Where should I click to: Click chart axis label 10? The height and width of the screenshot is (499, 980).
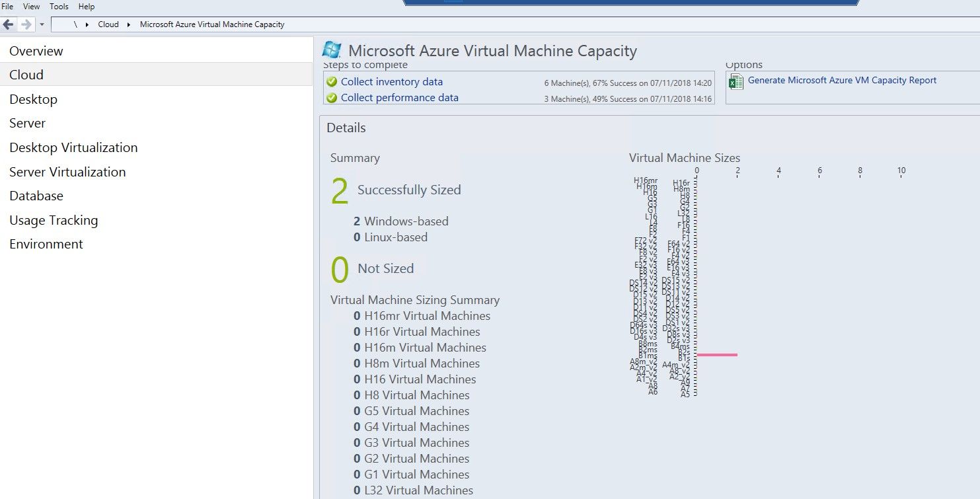[901, 171]
